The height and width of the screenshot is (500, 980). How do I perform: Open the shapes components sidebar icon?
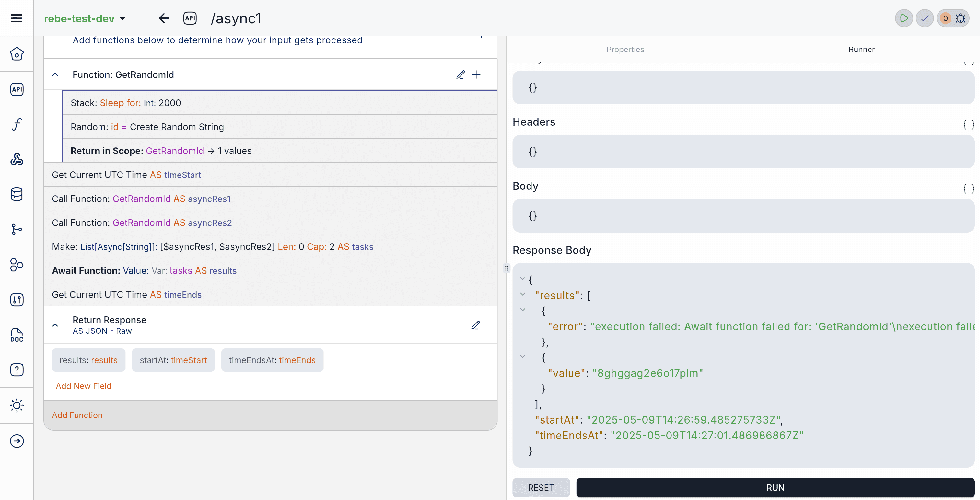[x=16, y=265]
